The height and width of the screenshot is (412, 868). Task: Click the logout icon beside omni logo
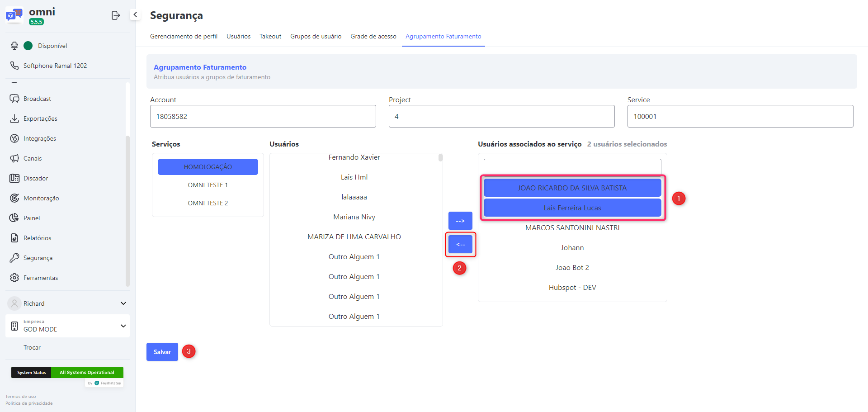click(116, 15)
